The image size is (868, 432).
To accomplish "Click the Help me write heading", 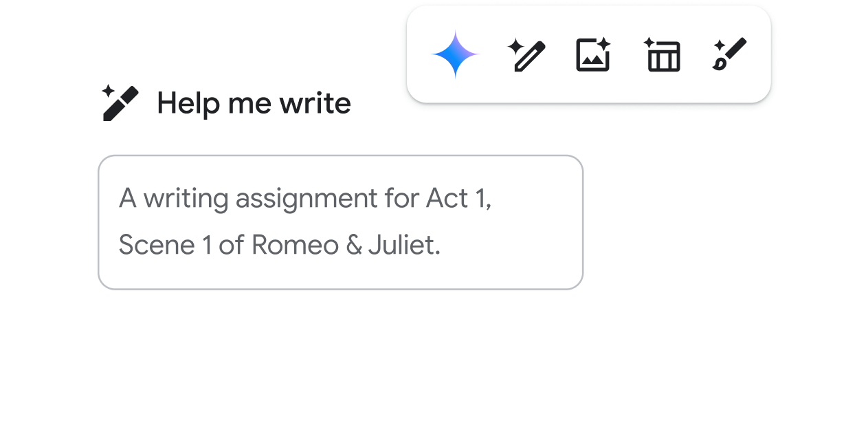I will point(254,103).
